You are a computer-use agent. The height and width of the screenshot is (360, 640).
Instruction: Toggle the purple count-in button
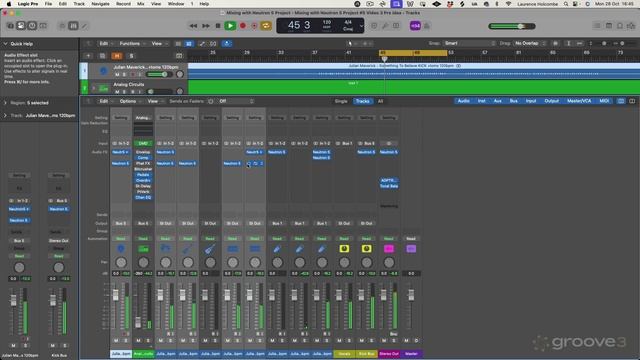415,26
